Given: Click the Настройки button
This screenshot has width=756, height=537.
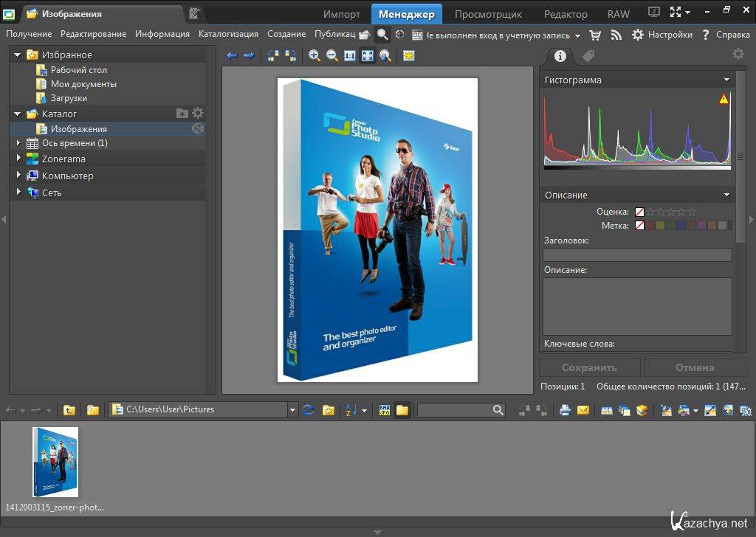Looking at the screenshot, I should click(x=663, y=35).
